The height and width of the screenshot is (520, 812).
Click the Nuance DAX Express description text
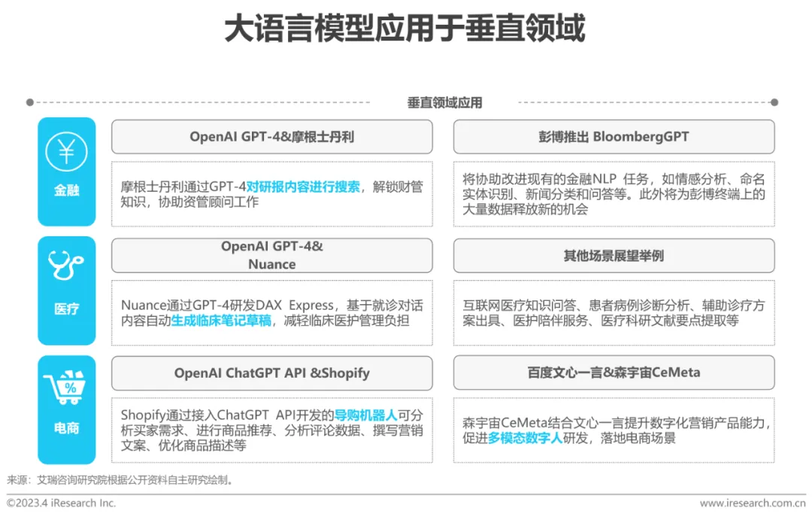tap(272, 312)
